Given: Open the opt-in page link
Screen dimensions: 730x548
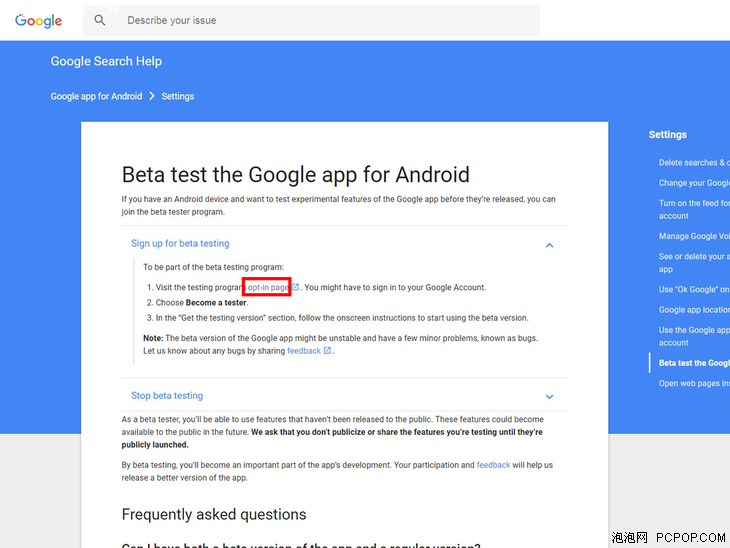Looking at the screenshot, I should point(268,287).
